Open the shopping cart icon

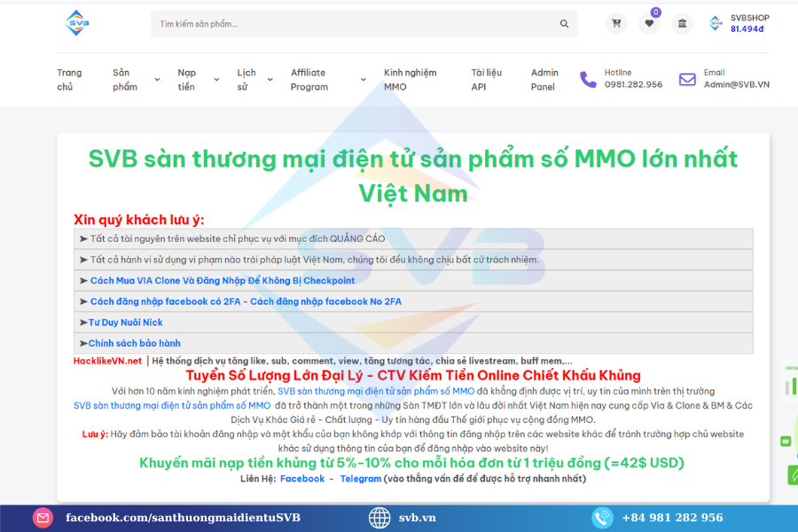pos(616,23)
